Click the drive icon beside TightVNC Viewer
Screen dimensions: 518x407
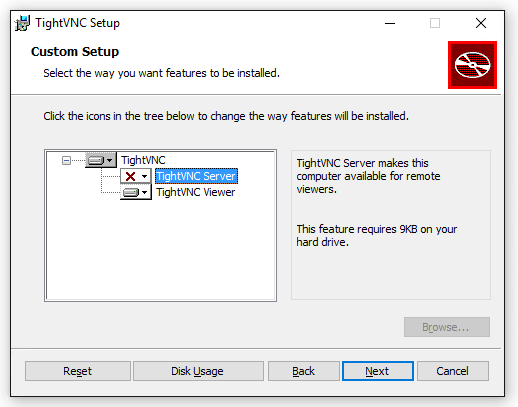click(131, 192)
